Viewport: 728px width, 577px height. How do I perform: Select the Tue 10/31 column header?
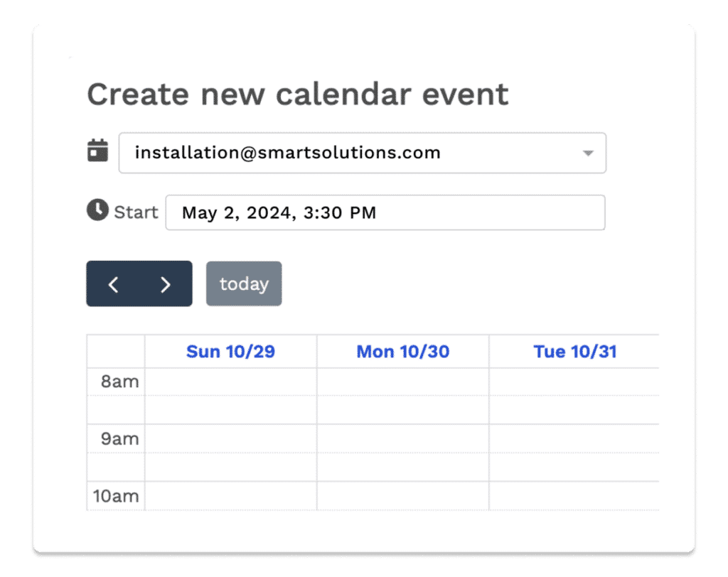pyautogui.click(x=574, y=352)
